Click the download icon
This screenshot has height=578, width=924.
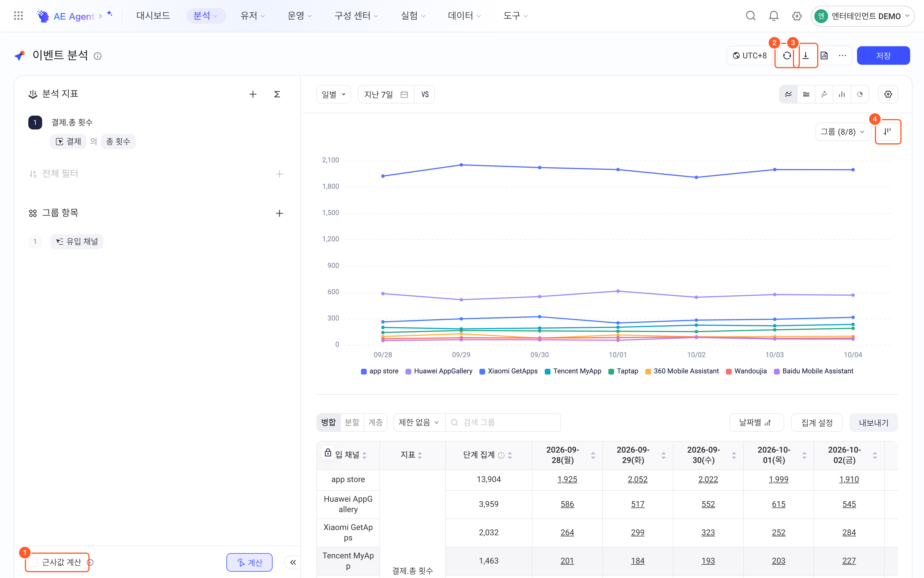[806, 56]
